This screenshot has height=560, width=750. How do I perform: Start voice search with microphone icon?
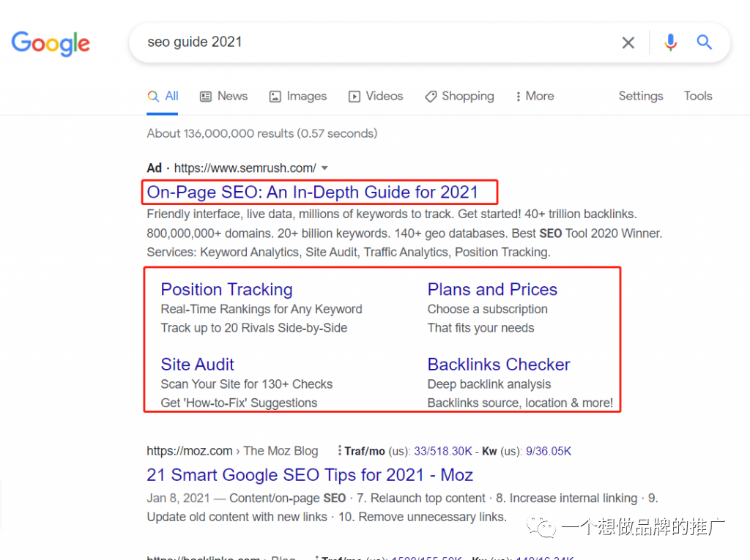coord(671,42)
